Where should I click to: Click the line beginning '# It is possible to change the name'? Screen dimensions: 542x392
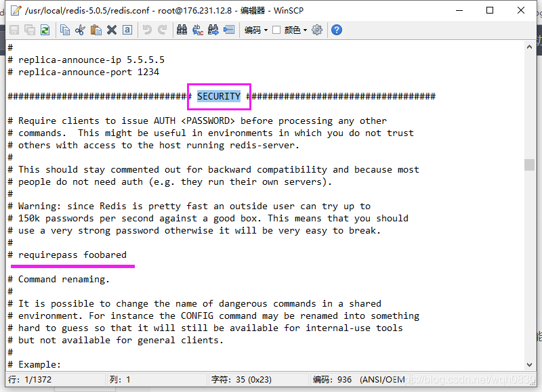pyautogui.click(x=194, y=303)
